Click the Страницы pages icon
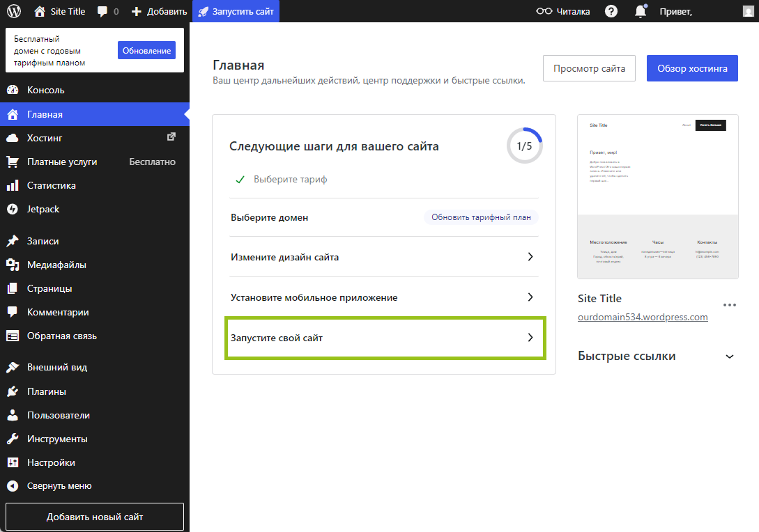 point(13,288)
